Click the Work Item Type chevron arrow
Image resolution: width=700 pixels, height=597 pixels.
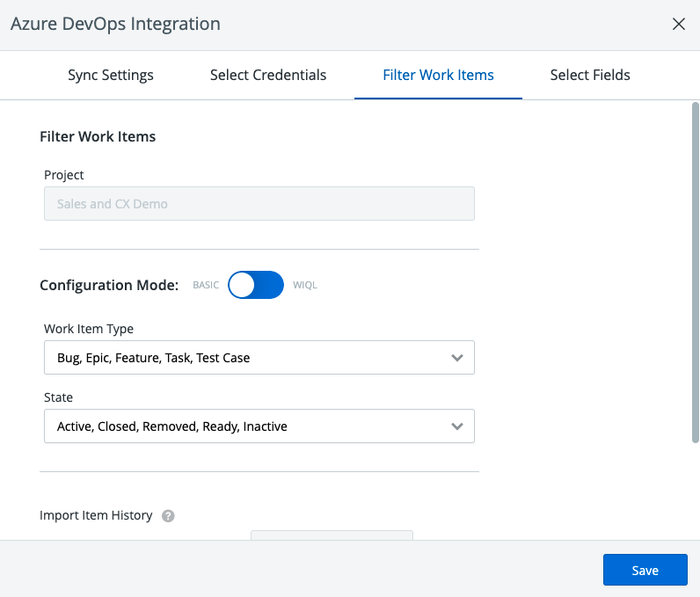(x=456, y=358)
